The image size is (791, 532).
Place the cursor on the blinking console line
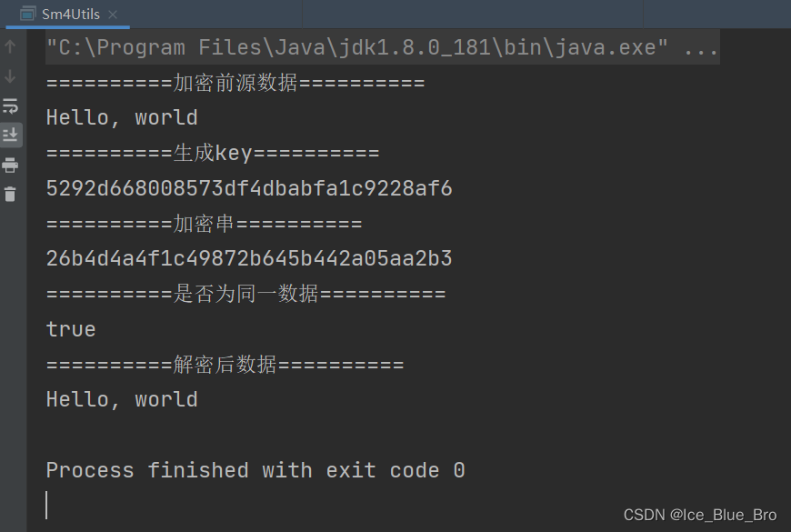(48, 504)
